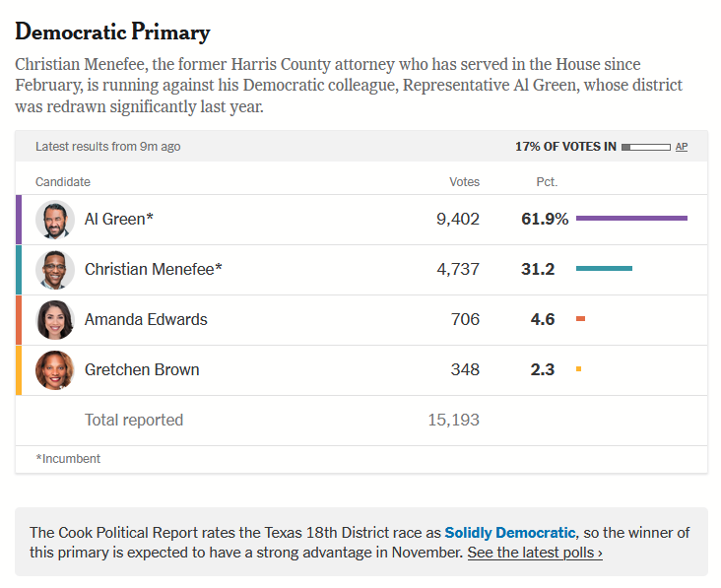
Task: Select the Amanda Edwards candidate name
Action: [x=146, y=320]
